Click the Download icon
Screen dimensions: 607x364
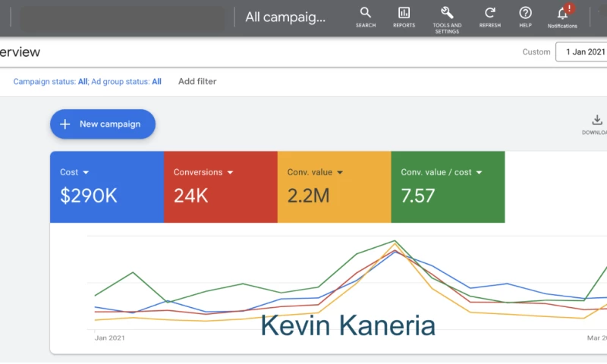[597, 121]
